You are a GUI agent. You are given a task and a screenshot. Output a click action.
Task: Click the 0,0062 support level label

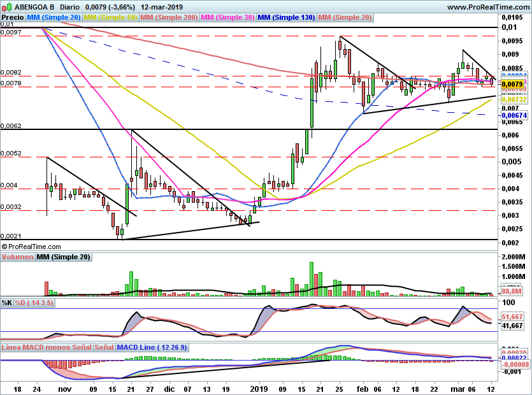[11, 126]
